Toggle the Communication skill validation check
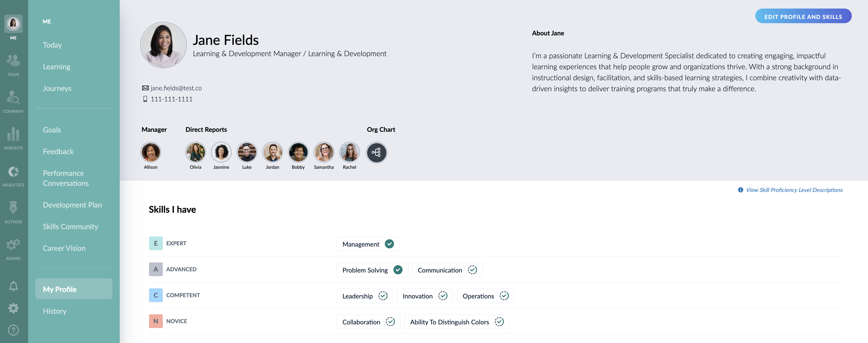This screenshot has height=343, width=868. pos(472,270)
